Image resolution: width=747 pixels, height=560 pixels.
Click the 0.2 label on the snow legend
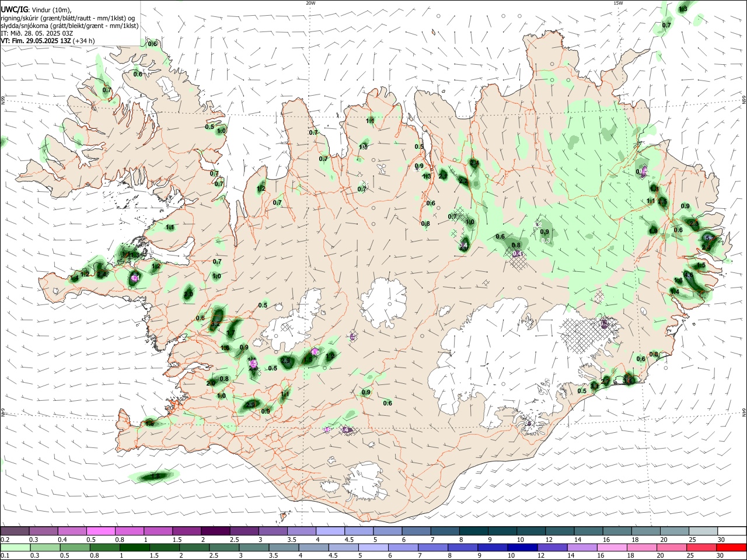coord(5,540)
